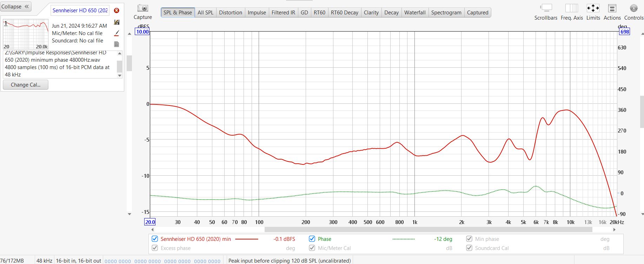Open the Filtered IR tab

[283, 13]
